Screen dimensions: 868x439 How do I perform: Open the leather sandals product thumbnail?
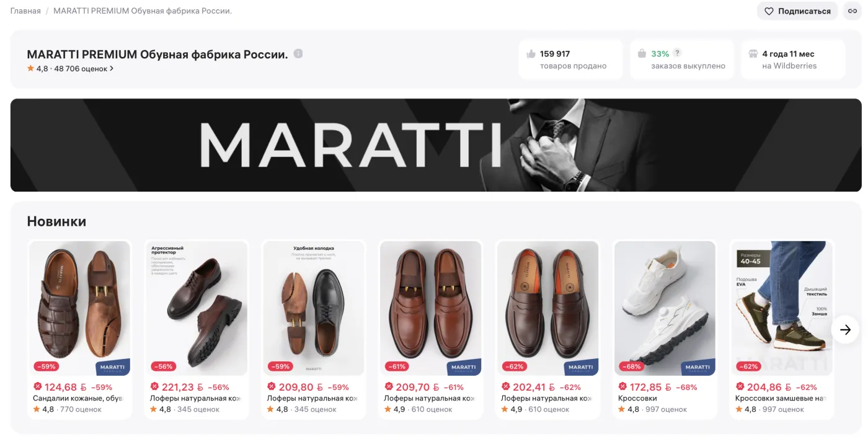click(x=79, y=308)
